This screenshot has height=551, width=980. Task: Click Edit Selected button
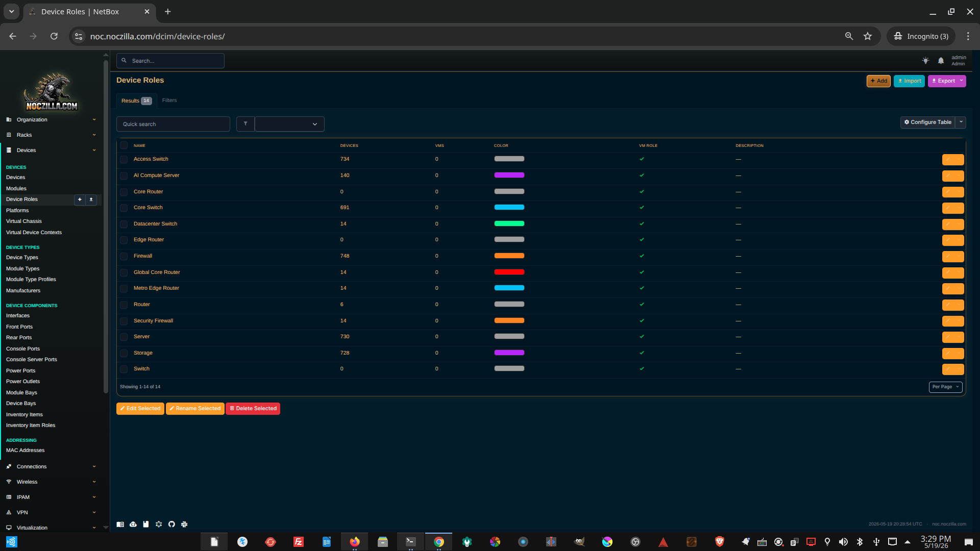tap(140, 409)
